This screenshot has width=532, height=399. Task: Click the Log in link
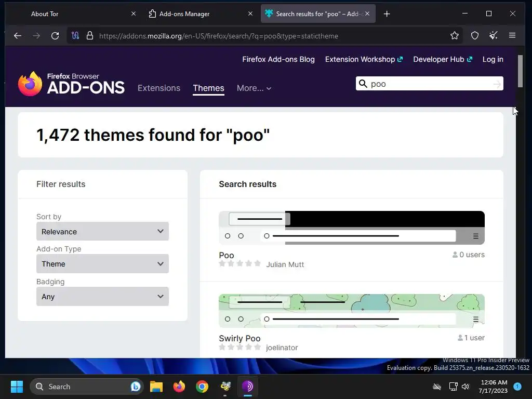493,59
